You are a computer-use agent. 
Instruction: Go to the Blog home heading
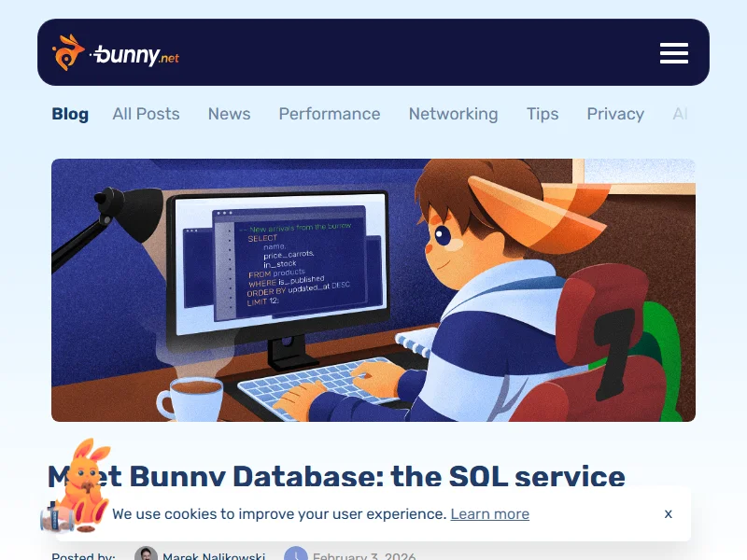tap(70, 114)
